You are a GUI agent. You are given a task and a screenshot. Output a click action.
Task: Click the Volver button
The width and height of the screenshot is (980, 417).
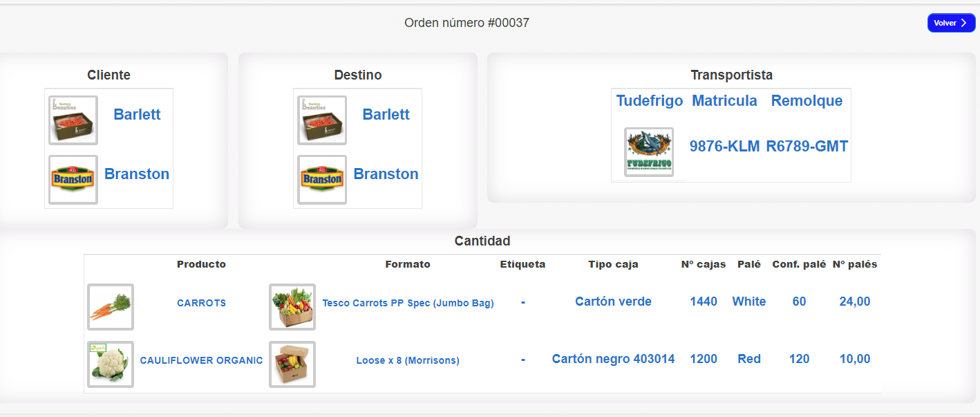[951, 23]
